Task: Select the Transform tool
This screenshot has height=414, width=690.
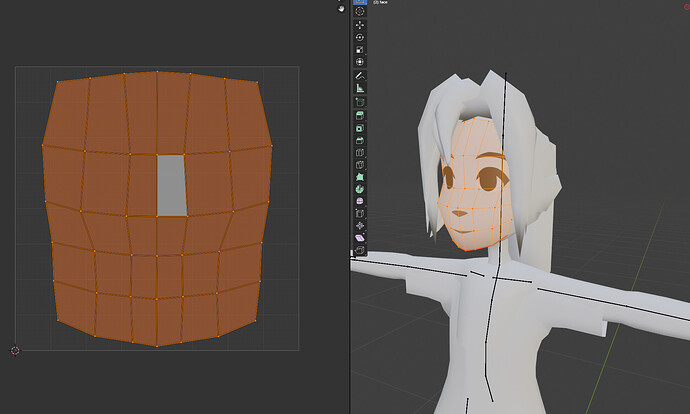Action: coord(360,62)
